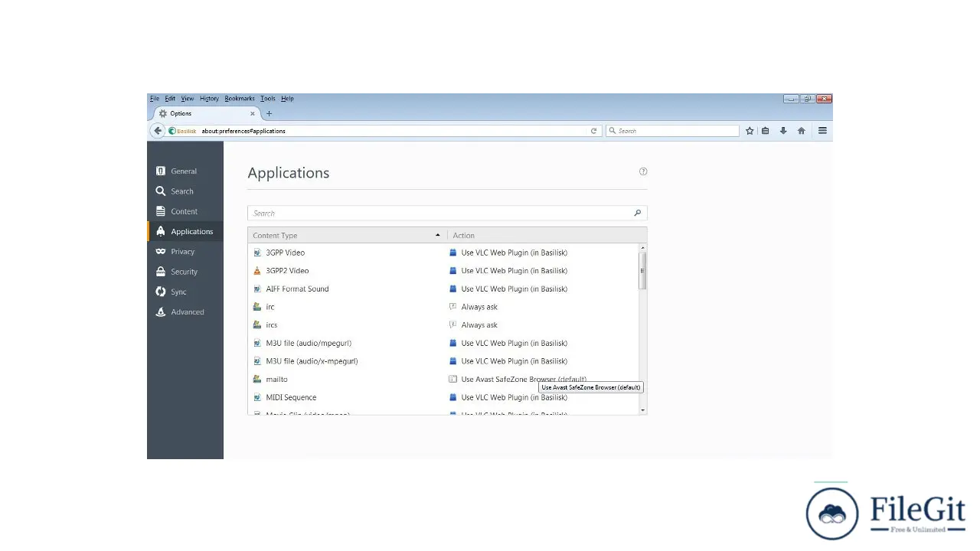This screenshot has height=551, width=980.
Task: Select the M3U file (audio/mpegurl) label
Action: click(x=309, y=343)
